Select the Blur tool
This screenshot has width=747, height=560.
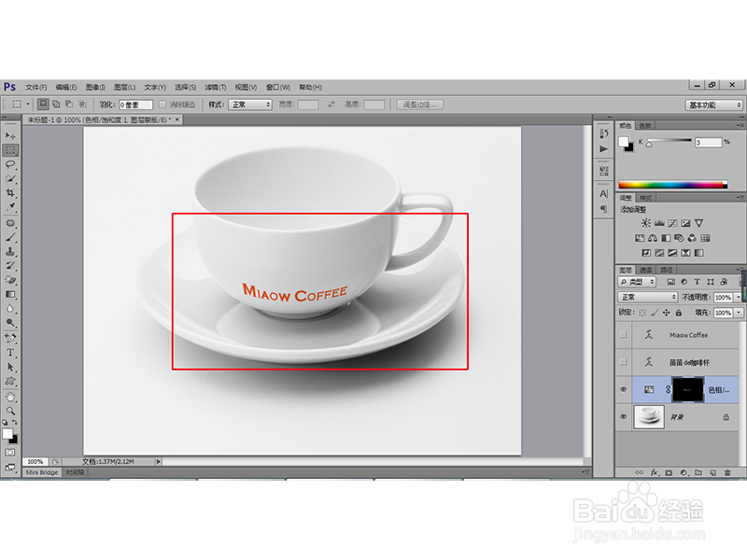pyautogui.click(x=10, y=309)
